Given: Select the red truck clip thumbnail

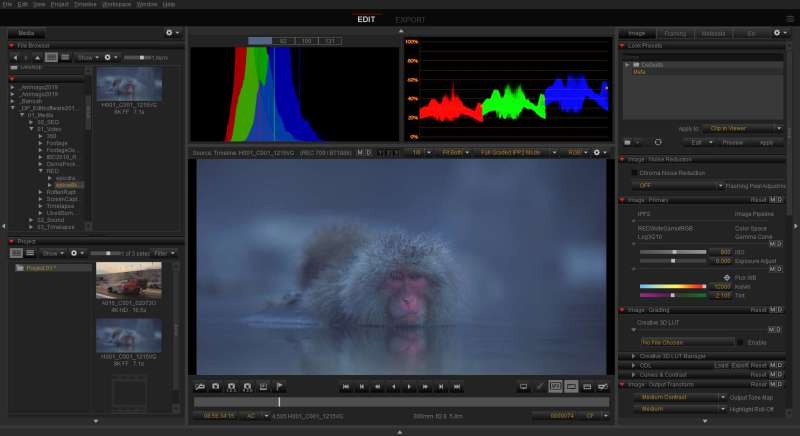Looking at the screenshot, I should coord(129,280).
